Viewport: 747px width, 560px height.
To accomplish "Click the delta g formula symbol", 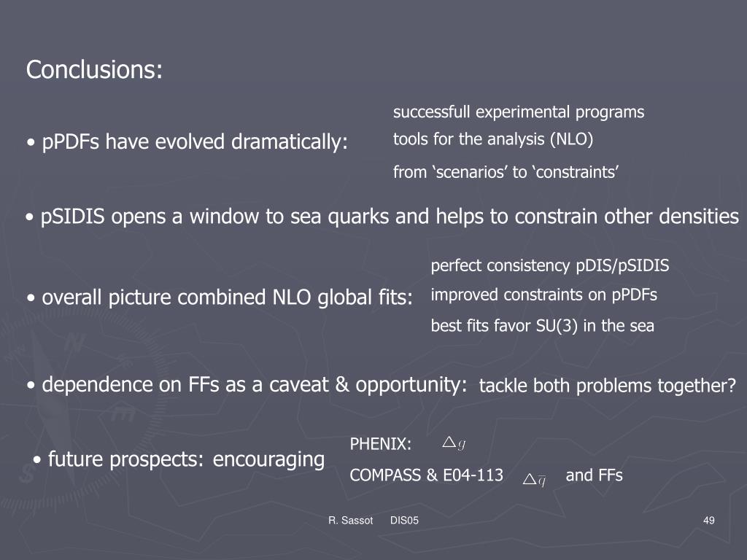I will (454, 444).
